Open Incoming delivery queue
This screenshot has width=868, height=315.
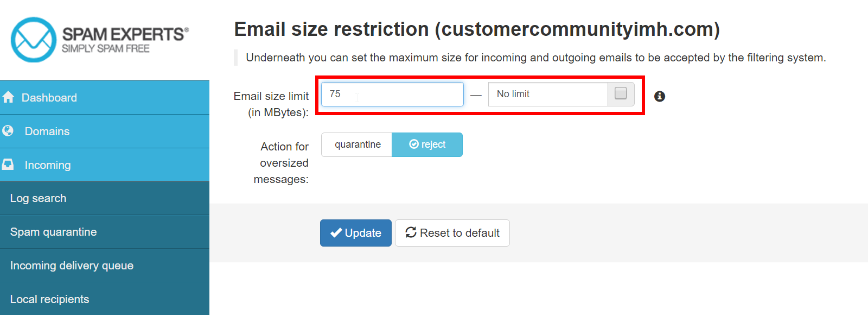click(x=72, y=266)
